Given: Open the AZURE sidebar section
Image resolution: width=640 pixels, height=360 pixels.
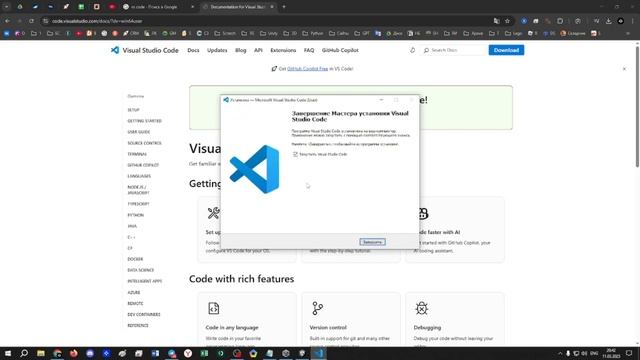Looking at the screenshot, I should click(x=134, y=293).
